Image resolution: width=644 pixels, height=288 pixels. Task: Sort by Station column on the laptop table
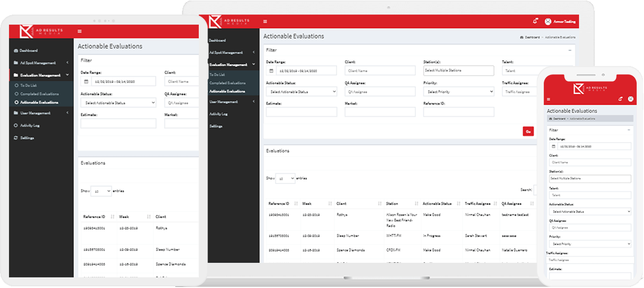tap(417, 204)
